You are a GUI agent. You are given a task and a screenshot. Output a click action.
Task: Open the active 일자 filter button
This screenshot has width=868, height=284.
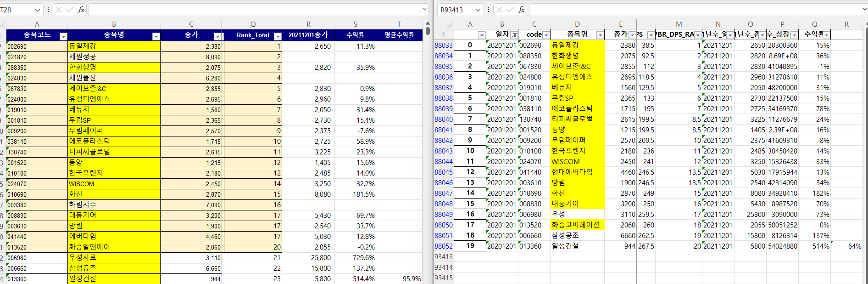pos(514,35)
